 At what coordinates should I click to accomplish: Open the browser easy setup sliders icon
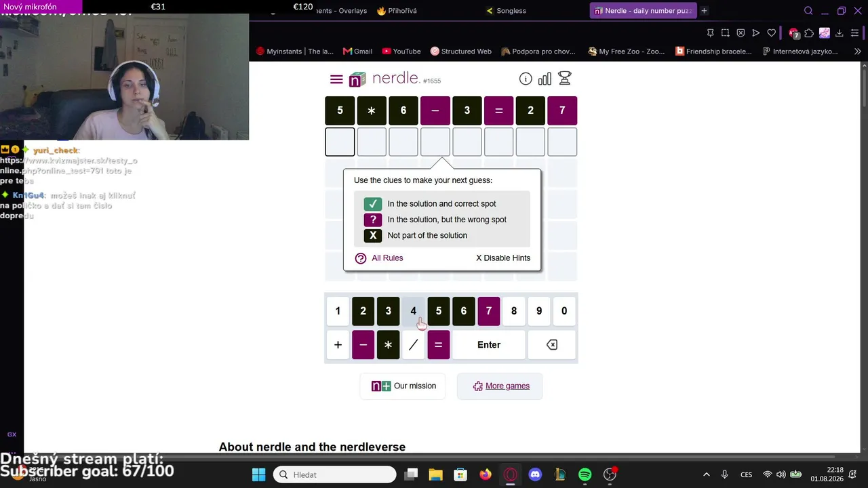point(854,33)
